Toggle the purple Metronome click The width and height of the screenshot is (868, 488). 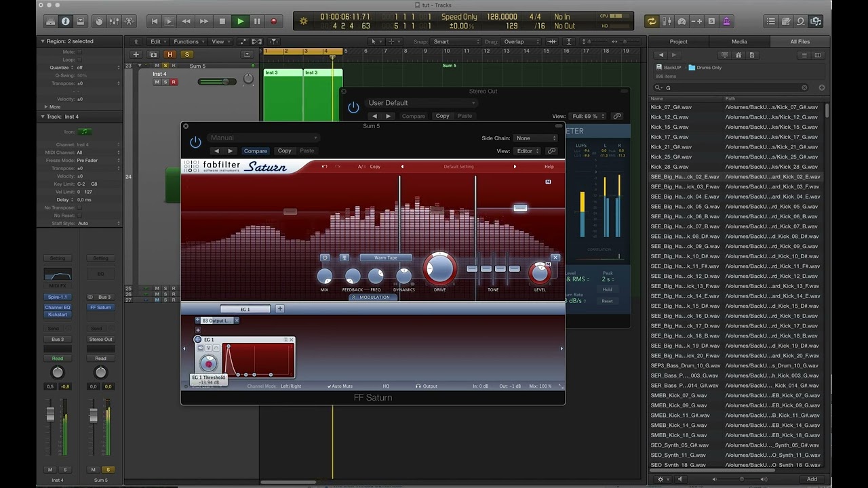(x=726, y=21)
